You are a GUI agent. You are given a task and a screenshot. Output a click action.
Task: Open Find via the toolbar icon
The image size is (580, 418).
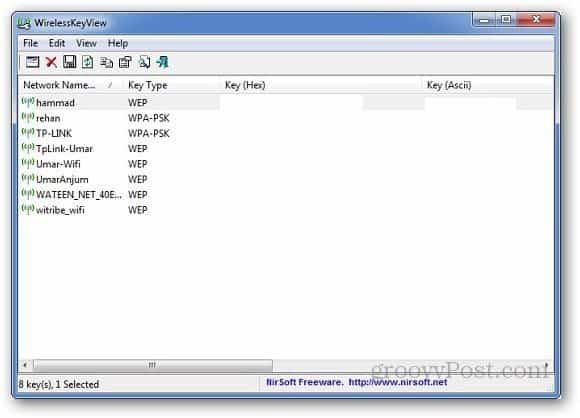[x=144, y=62]
